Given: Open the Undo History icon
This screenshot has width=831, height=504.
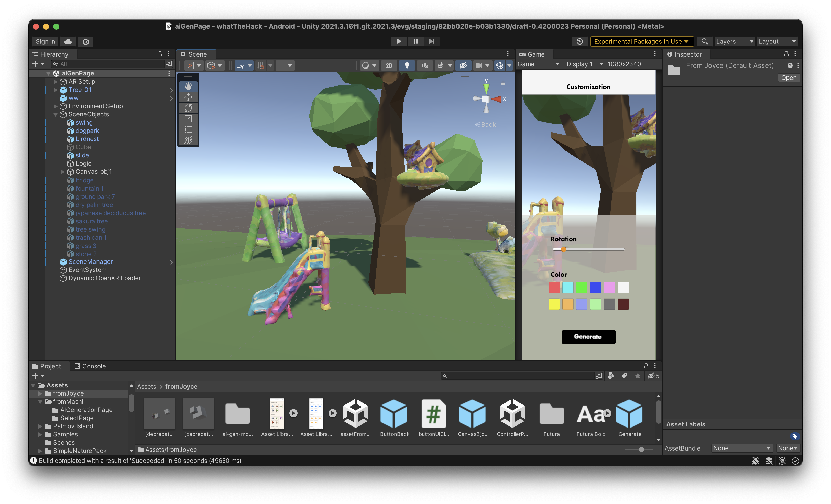Looking at the screenshot, I should pos(579,41).
